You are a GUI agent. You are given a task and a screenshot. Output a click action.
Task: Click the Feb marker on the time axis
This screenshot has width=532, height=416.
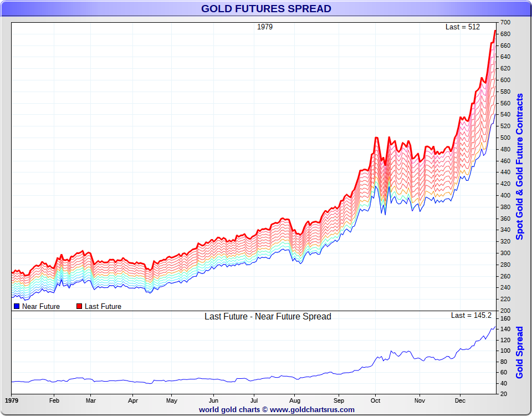[x=54, y=400]
